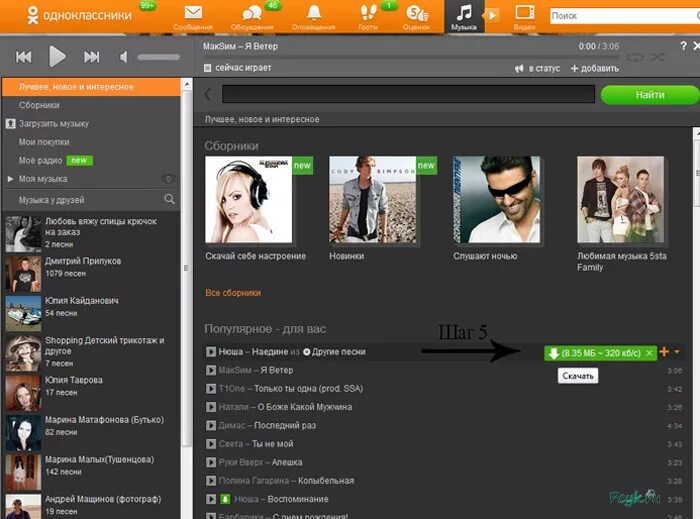Adjust the volume slider
The width and height of the screenshot is (700, 519).
click(x=158, y=57)
